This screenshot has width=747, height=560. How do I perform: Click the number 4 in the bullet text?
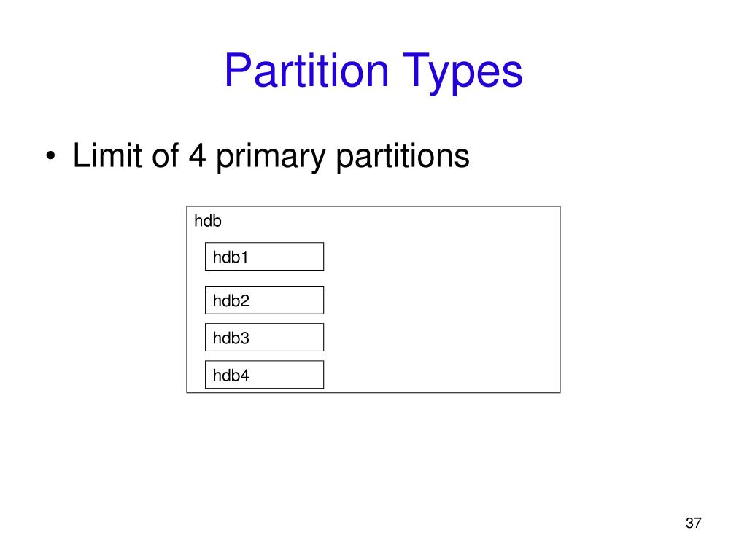coord(197,155)
